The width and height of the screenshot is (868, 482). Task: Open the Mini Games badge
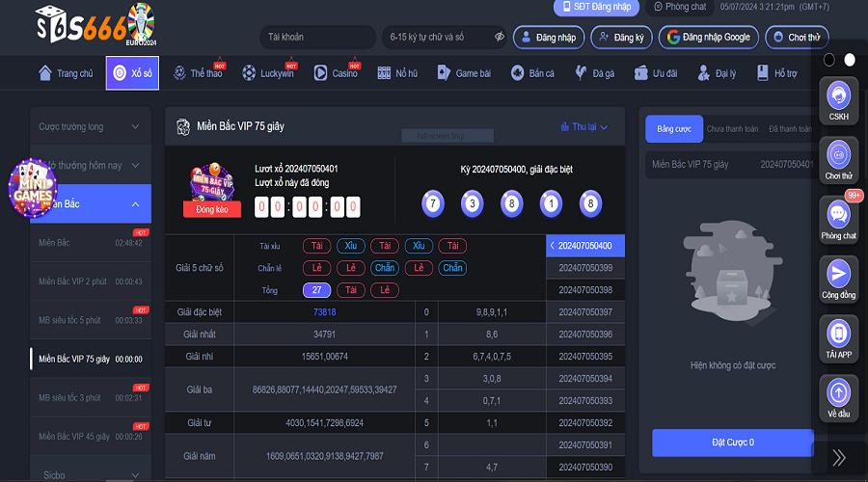32,188
